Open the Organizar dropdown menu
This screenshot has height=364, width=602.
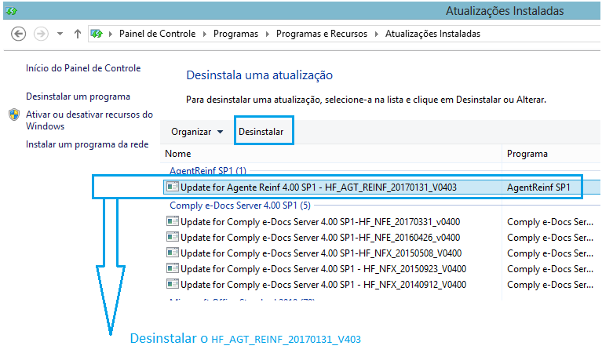click(x=197, y=132)
